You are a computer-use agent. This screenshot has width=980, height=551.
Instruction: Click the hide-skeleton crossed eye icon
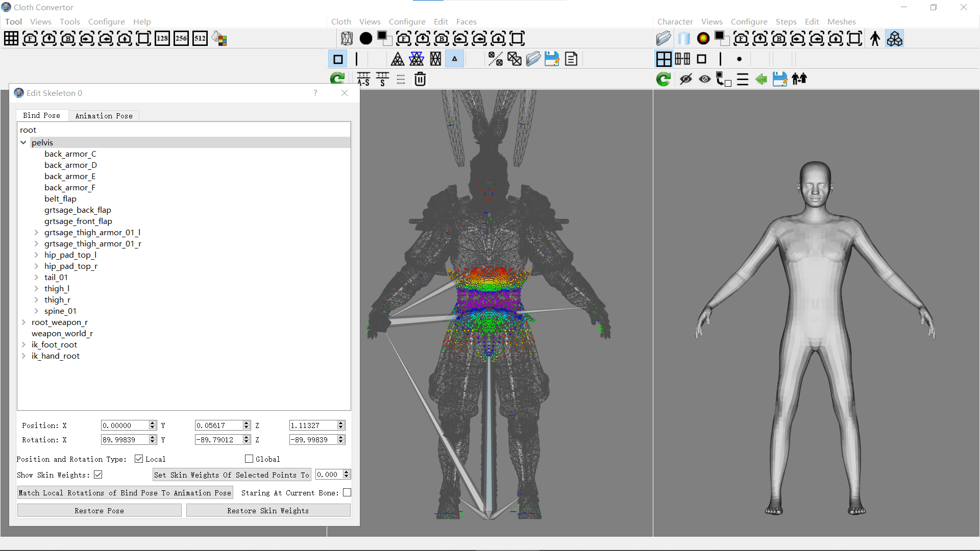click(686, 79)
